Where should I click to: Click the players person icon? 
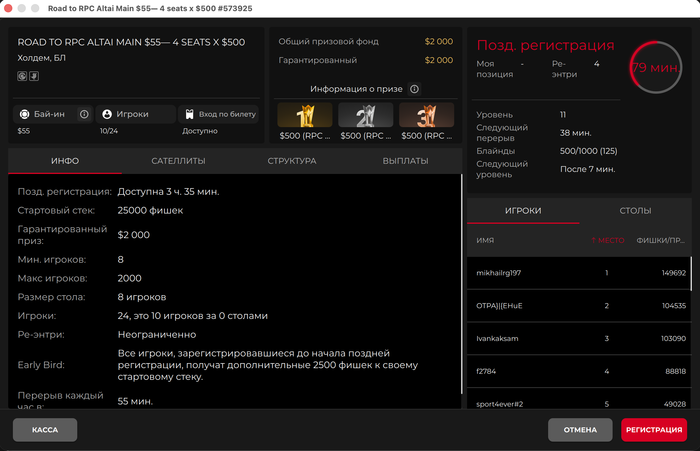click(x=107, y=114)
